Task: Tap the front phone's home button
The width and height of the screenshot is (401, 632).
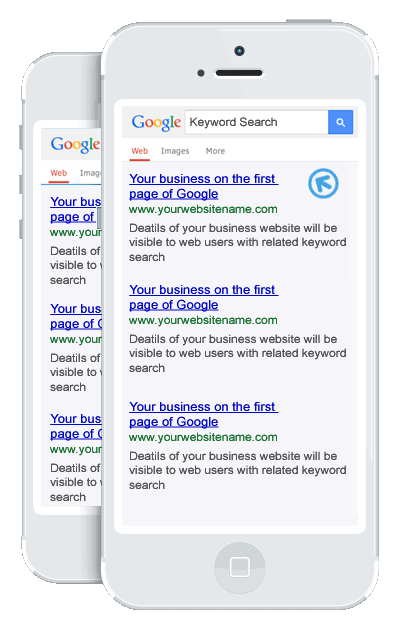Action: click(x=240, y=568)
